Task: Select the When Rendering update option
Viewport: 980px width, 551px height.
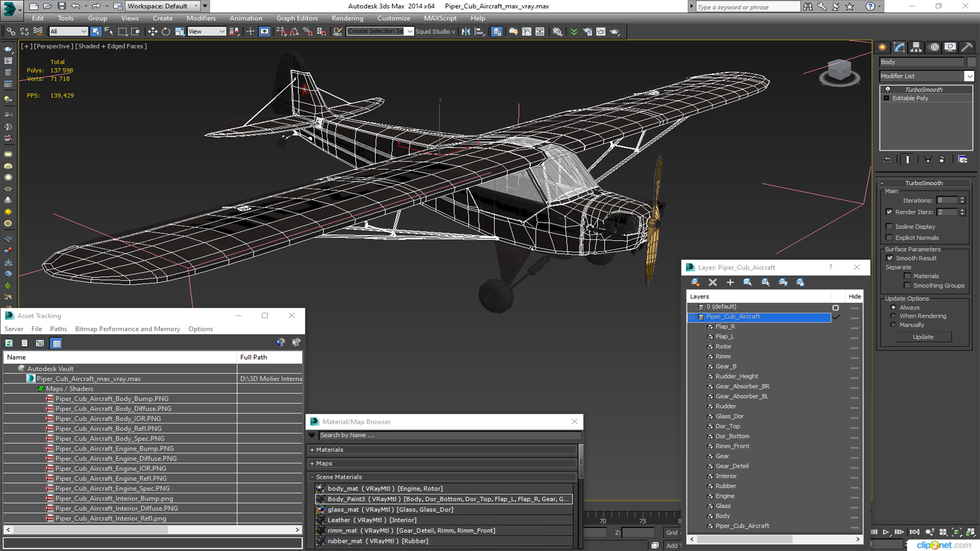Action: (x=893, y=316)
